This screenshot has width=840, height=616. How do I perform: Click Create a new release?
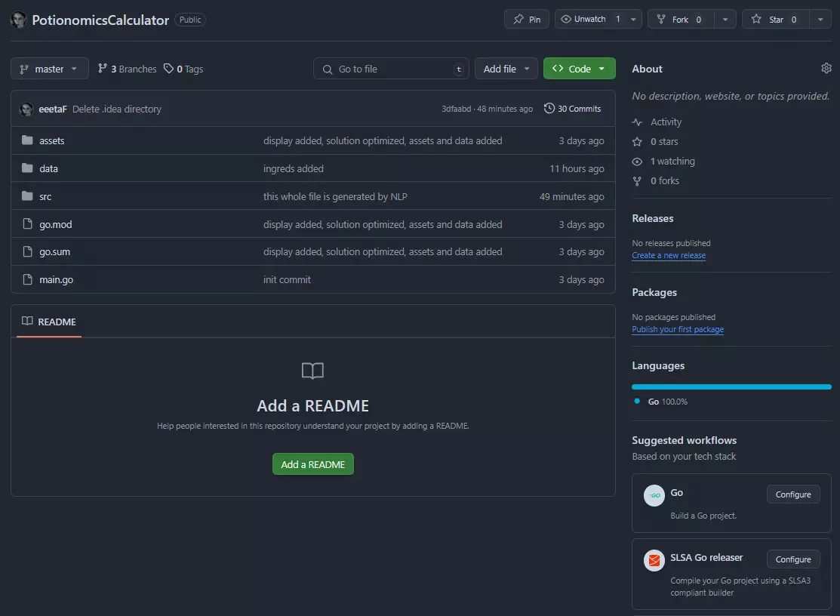coord(668,255)
